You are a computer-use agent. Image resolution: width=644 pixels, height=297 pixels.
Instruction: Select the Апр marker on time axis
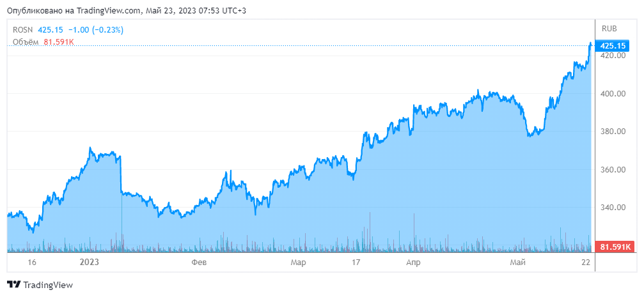pyautogui.click(x=413, y=263)
